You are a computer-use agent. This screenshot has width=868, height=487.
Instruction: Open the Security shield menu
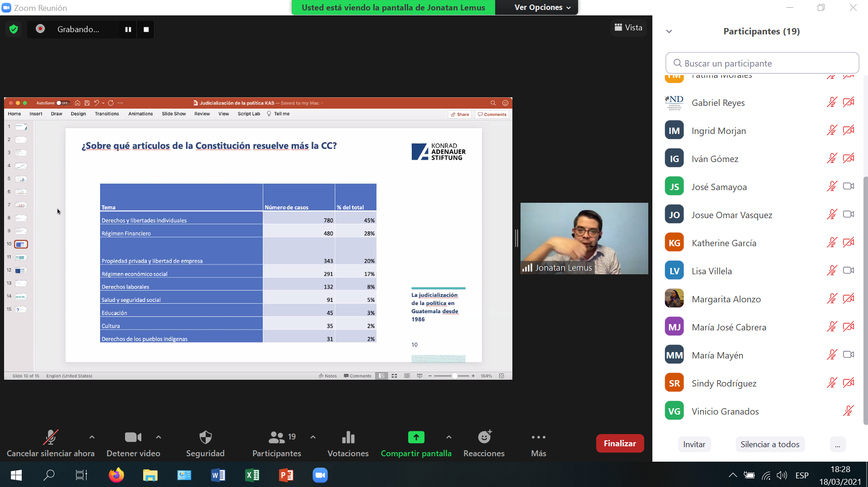click(205, 437)
